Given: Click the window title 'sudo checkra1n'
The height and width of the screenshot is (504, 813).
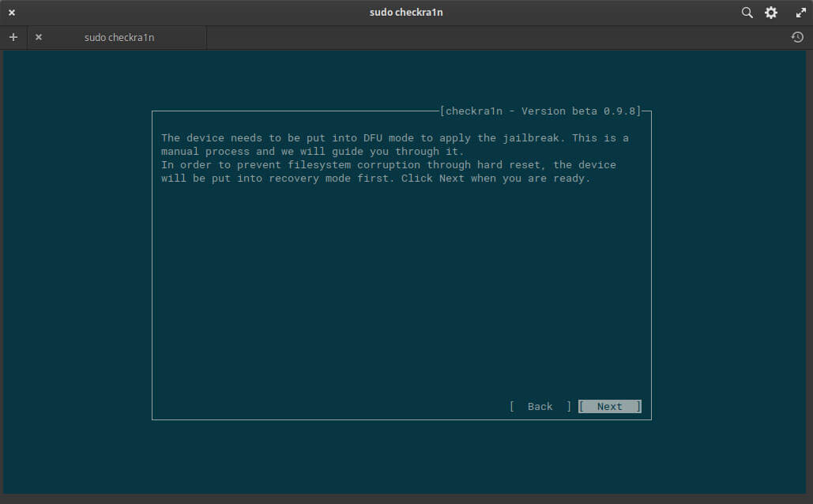Looking at the screenshot, I should pyautogui.click(x=406, y=13).
